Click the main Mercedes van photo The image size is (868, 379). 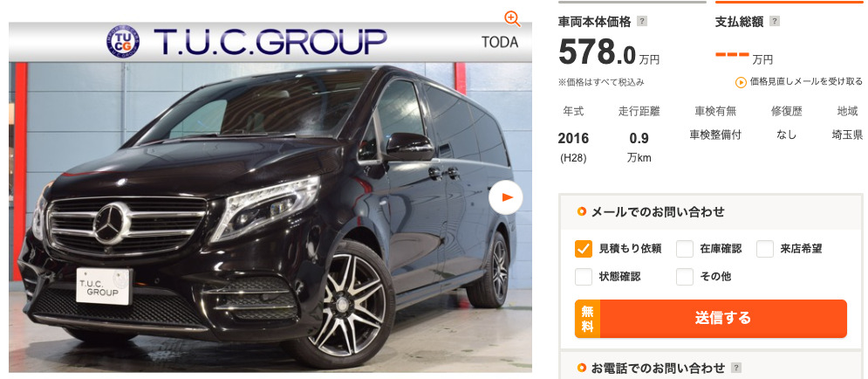click(x=270, y=216)
